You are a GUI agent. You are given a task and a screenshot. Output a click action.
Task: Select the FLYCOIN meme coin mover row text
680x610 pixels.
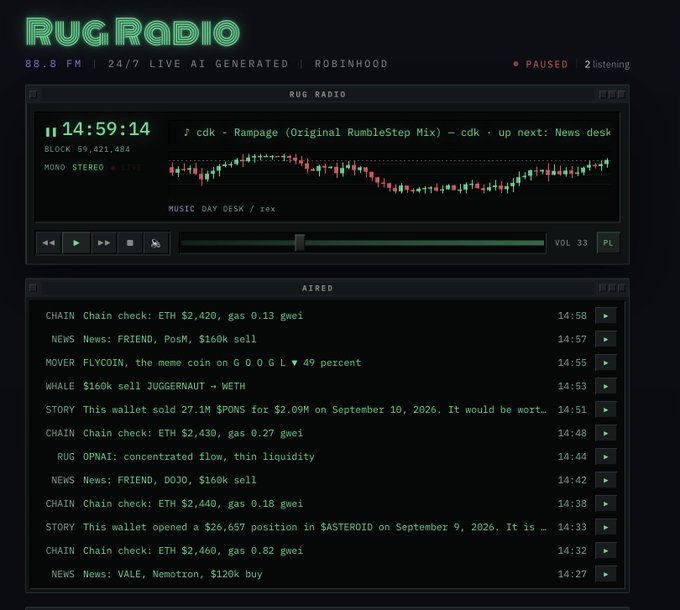pyautogui.click(x=222, y=363)
